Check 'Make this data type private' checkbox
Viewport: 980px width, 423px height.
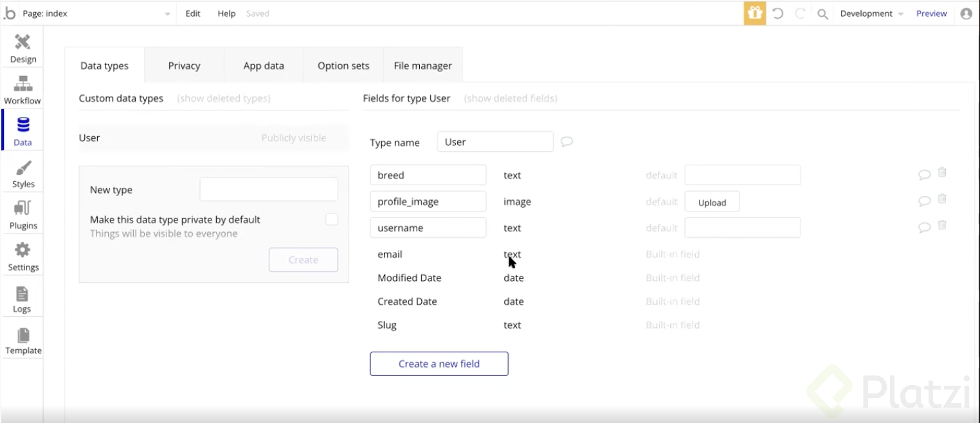(x=331, y=219)
